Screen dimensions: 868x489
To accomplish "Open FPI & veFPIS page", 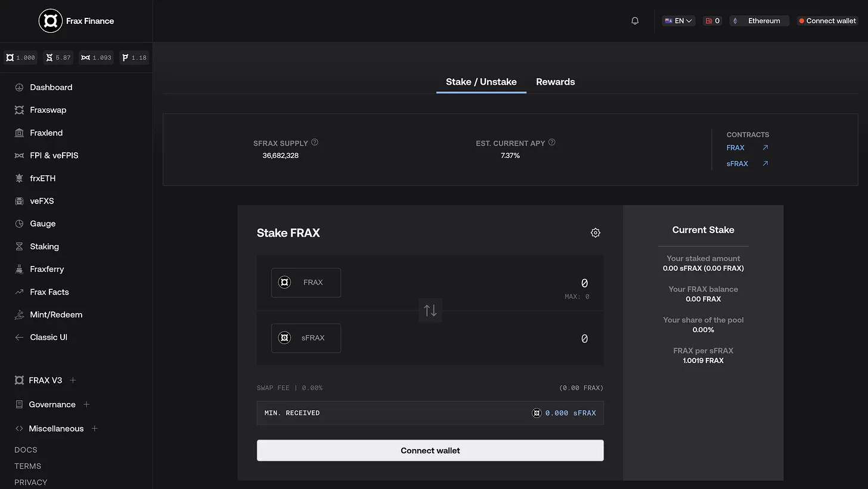I will pos(54,156).
